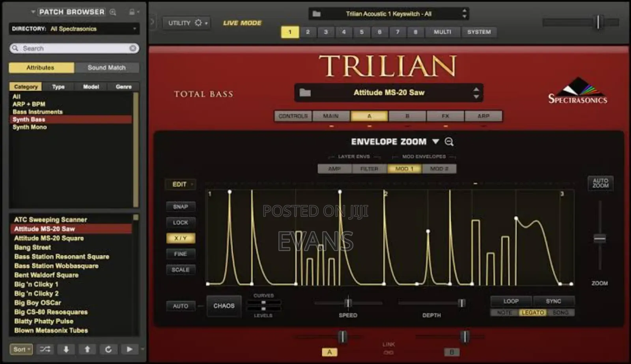Open the Envelope Zoom dropdown triangle
Viewport: 631px width, 364px height.
(435, 141)
